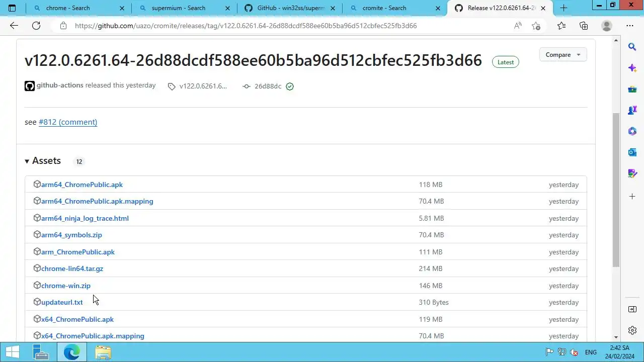The height and width of the screenshot is (362, 644).
Task: Open sidebar Designer icon
Action: 632,173
